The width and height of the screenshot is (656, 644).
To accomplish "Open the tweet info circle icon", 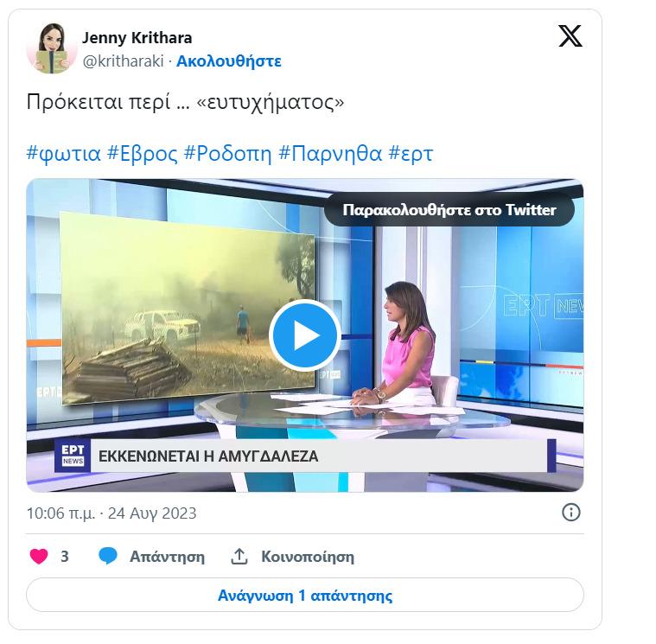I will tap(571, 513).
